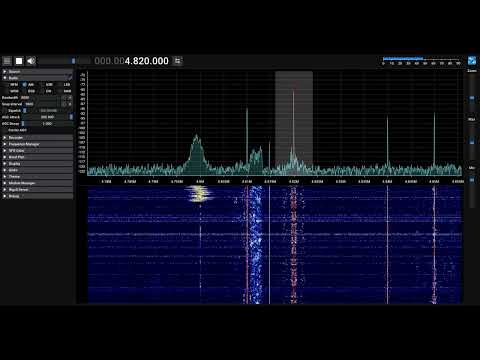This screenshot has width=480, height=360.
Task: Select USB demodulation mode
Action: coord(46,85)
